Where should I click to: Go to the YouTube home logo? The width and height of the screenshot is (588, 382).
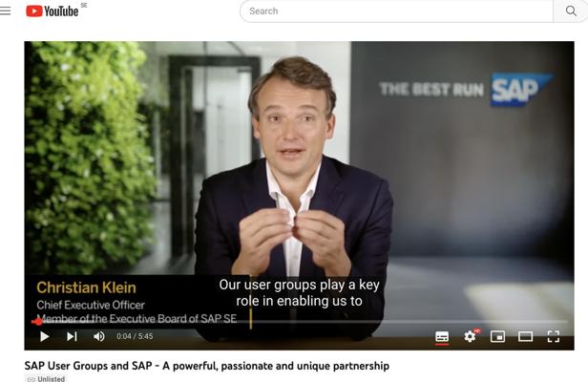tap(52, 11)
